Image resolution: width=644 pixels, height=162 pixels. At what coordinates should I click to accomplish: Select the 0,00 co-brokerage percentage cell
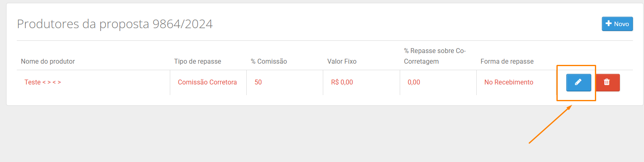point(414,82)
